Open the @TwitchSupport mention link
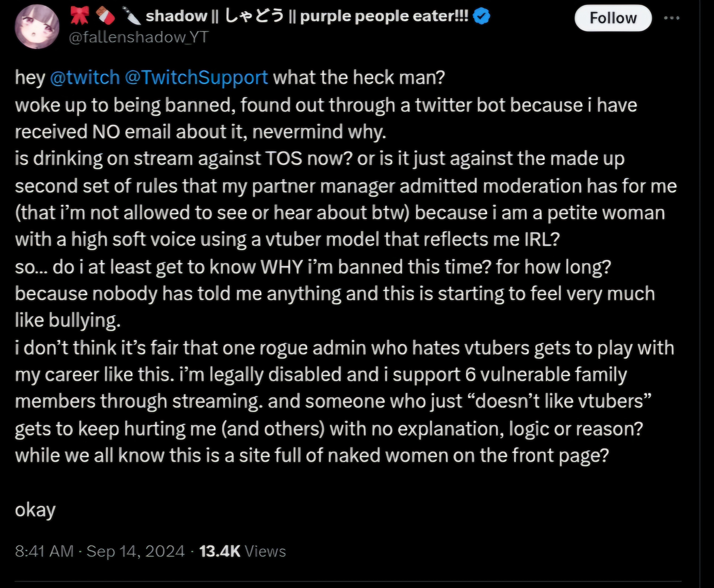This screenshot has width=714, height=588. click(196, 77)
